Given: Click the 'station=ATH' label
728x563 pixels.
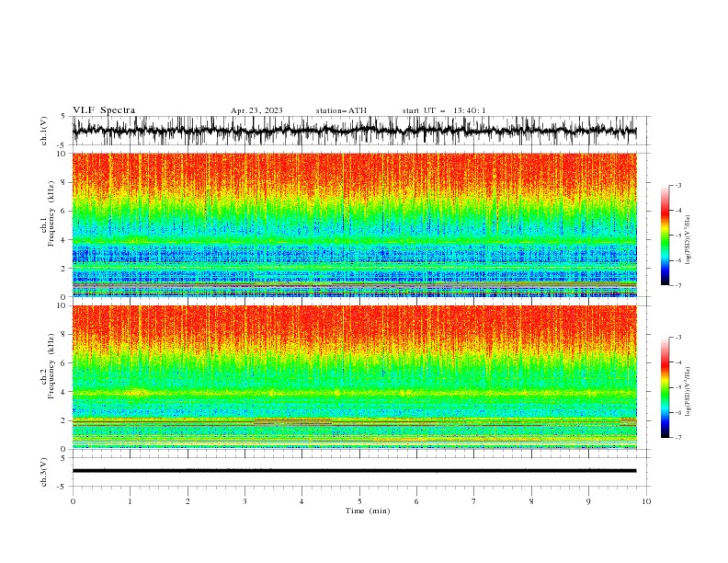Looking at the screenshot, I should click(341, 110).
